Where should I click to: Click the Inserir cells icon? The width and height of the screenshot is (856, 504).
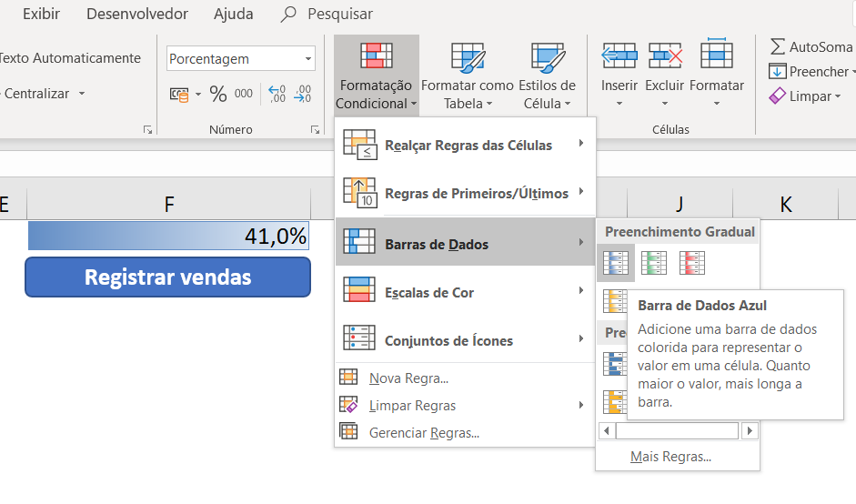(x=619, y=55)
